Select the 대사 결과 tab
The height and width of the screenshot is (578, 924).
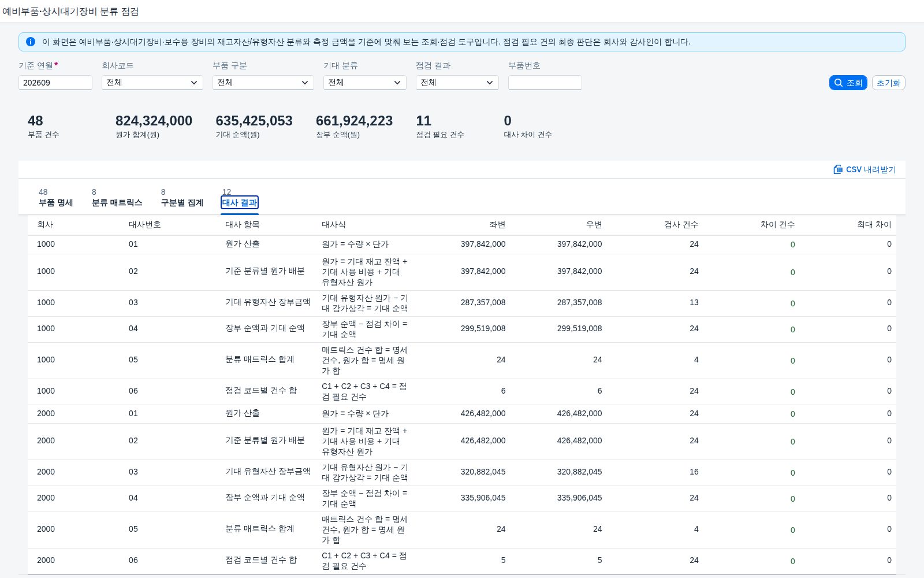coord(240,202)
